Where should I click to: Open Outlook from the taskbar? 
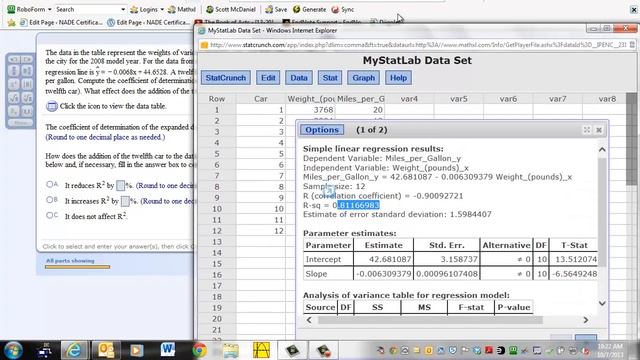click(106, 350)
